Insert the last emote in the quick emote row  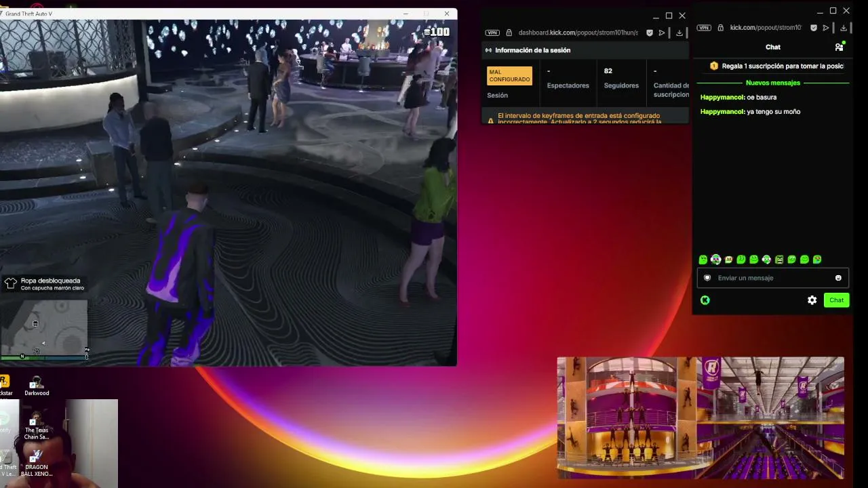(817, 260)
